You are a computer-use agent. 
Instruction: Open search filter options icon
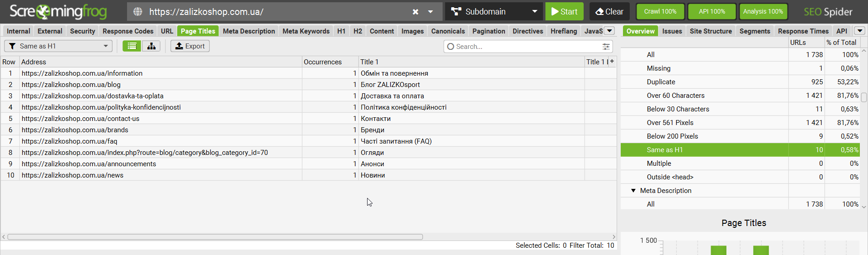pyautogui.click(x=606, y=46)
